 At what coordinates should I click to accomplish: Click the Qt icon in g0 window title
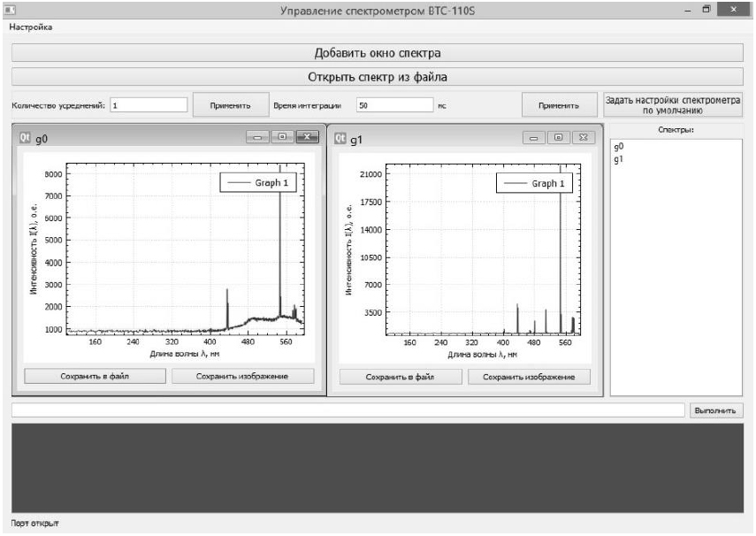(25, 137)
